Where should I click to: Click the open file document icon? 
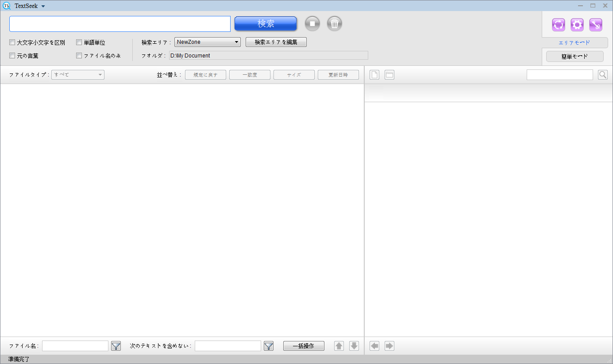(374, 75)
